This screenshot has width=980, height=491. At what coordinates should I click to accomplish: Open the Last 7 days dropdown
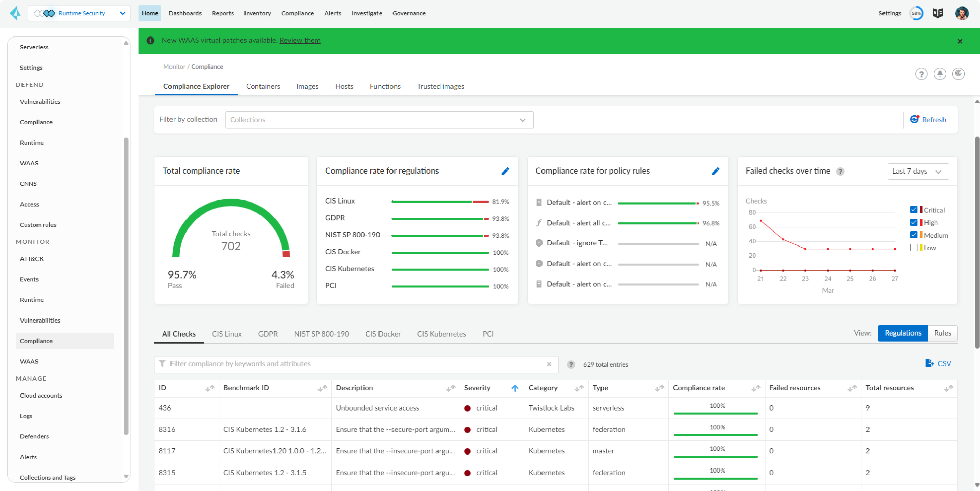(x=918, y=172)
